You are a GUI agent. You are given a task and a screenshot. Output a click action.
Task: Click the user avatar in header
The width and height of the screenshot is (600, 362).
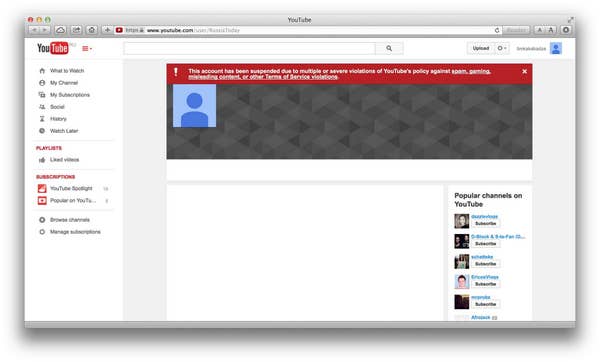[x=556, y=48]
